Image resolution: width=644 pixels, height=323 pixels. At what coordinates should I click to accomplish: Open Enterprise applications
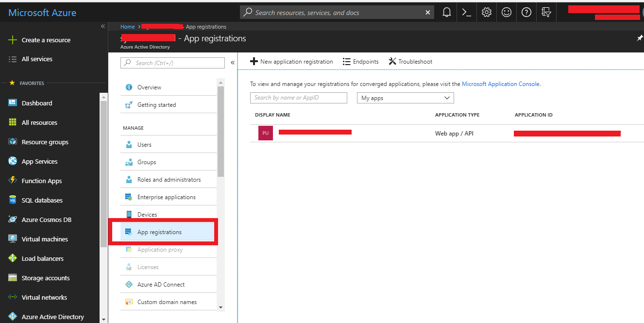(x=168, y=197)
